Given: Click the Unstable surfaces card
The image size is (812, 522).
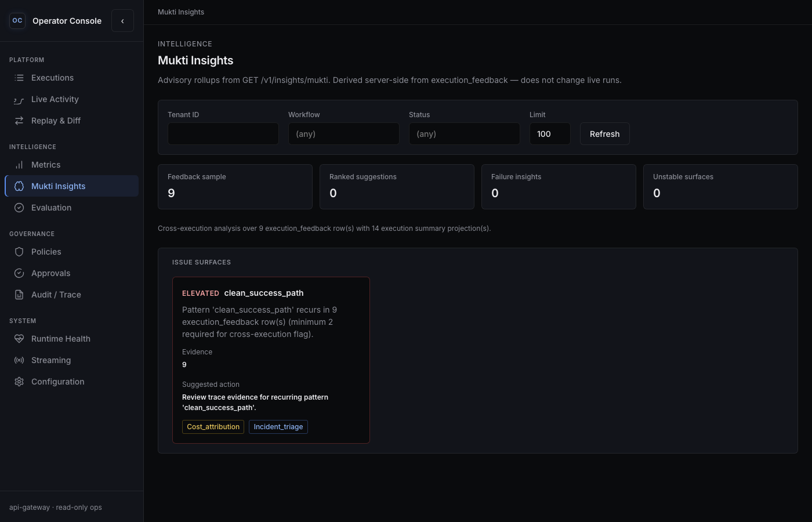Looking at the screenshot, I should coord(720,187).
